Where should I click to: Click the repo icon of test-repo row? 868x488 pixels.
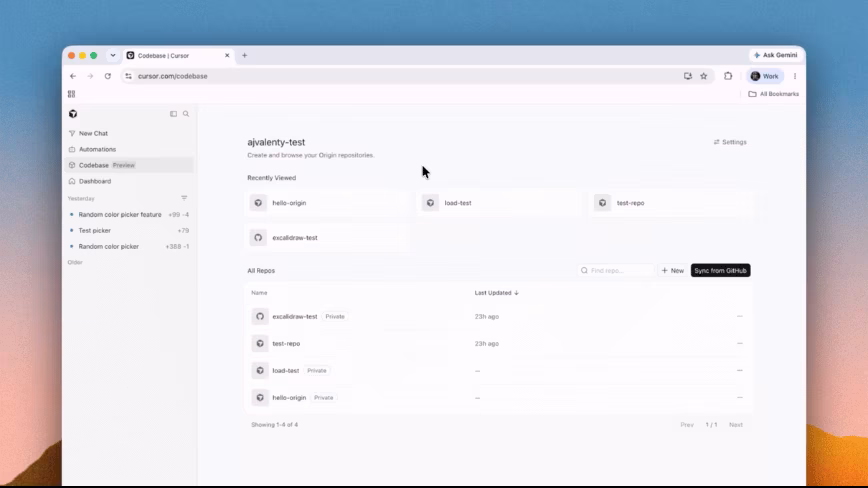click(x=260, y=344)
